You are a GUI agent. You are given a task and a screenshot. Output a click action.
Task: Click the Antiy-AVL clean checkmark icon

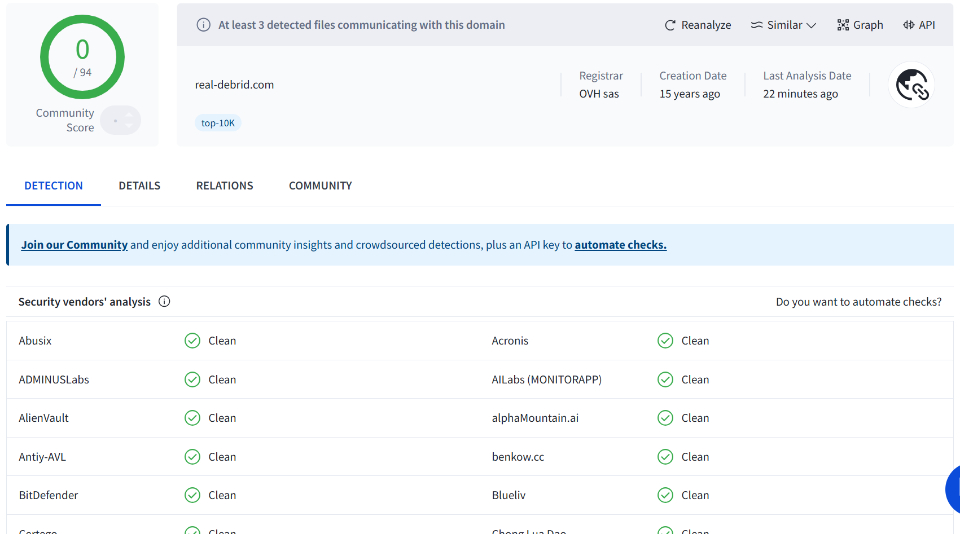click(192, 457)
